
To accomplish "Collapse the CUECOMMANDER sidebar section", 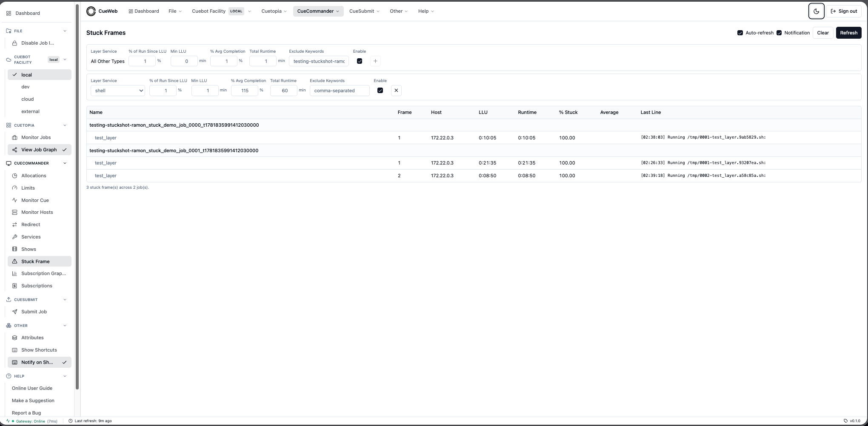I will (65, 163).
